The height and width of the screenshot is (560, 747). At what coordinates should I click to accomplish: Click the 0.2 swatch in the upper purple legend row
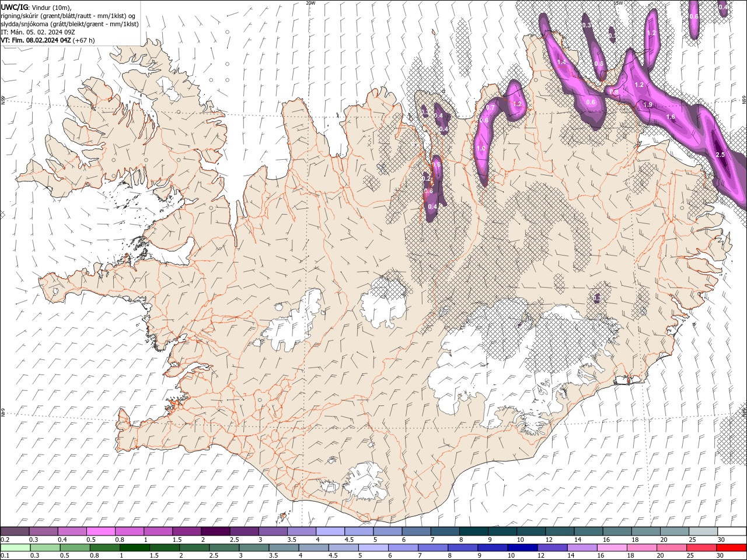(15, 531)
